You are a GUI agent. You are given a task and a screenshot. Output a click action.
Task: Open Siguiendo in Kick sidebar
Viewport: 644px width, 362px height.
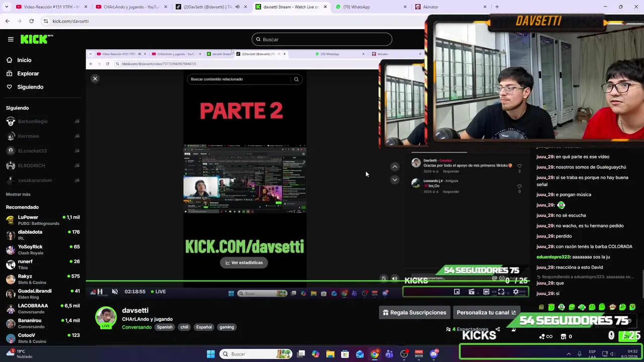point(30,87)
